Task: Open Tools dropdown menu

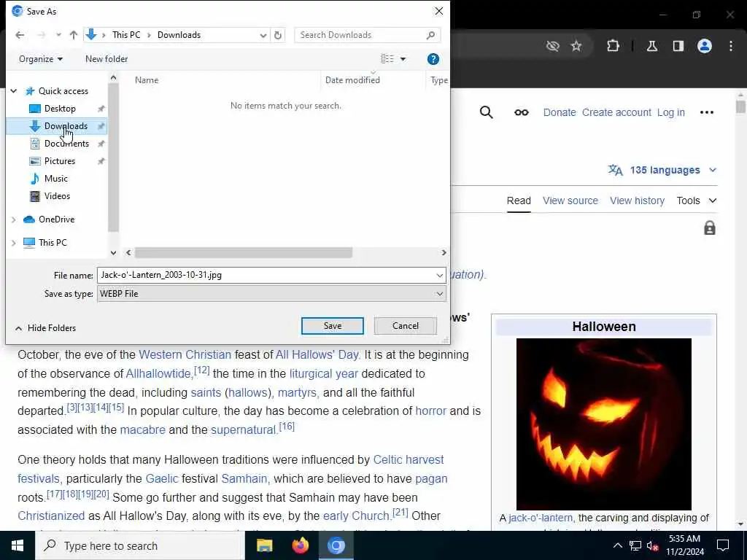Action: pyautogui.click(x=697, y=201)
